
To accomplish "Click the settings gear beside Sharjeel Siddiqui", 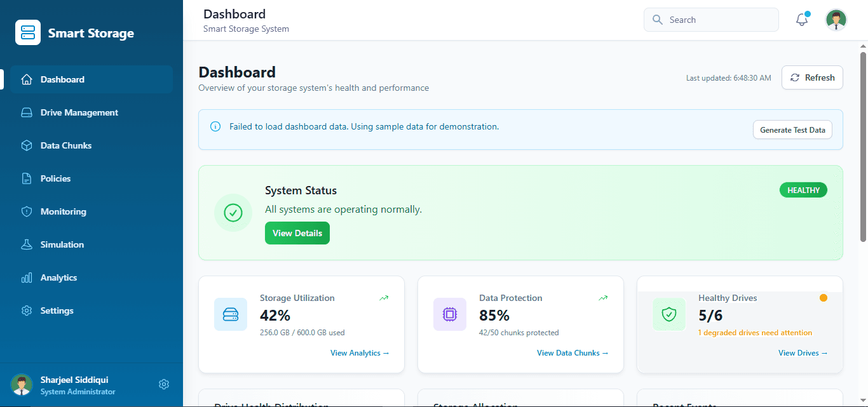I will [x=164, y=384].
